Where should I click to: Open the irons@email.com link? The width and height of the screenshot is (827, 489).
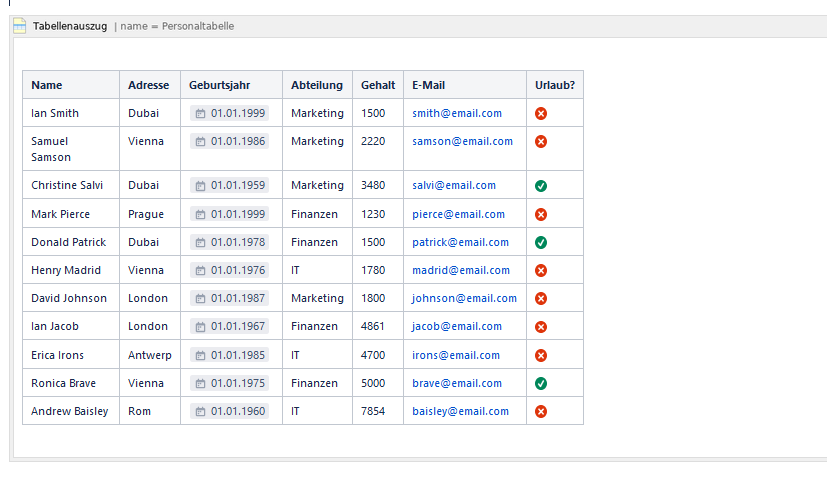coord(456,355)
